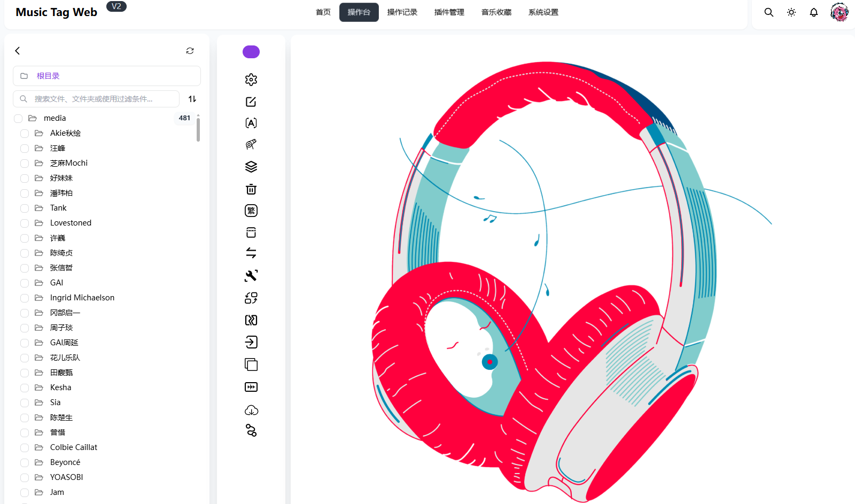Check the GAI folder checkbox
This screenshot has height=504, width=855.
pyautogui.click(x=25, y=283)
